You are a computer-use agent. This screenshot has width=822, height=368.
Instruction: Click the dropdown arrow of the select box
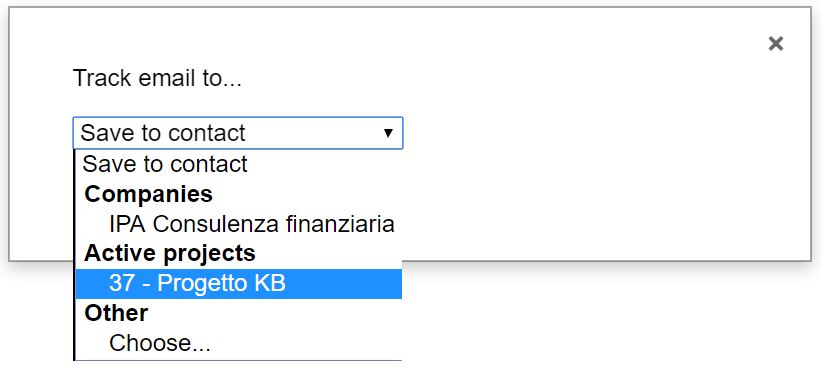coord(388,133)
